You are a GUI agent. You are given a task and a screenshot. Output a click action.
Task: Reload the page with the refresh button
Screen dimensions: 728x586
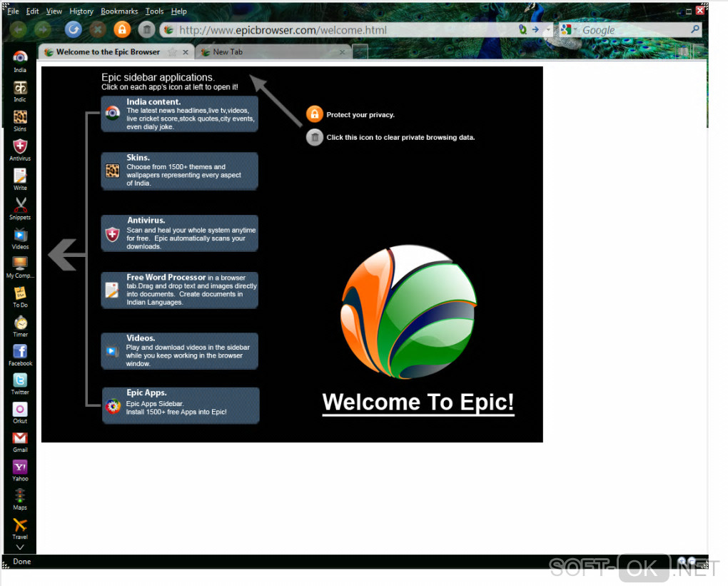pos(73,30)
